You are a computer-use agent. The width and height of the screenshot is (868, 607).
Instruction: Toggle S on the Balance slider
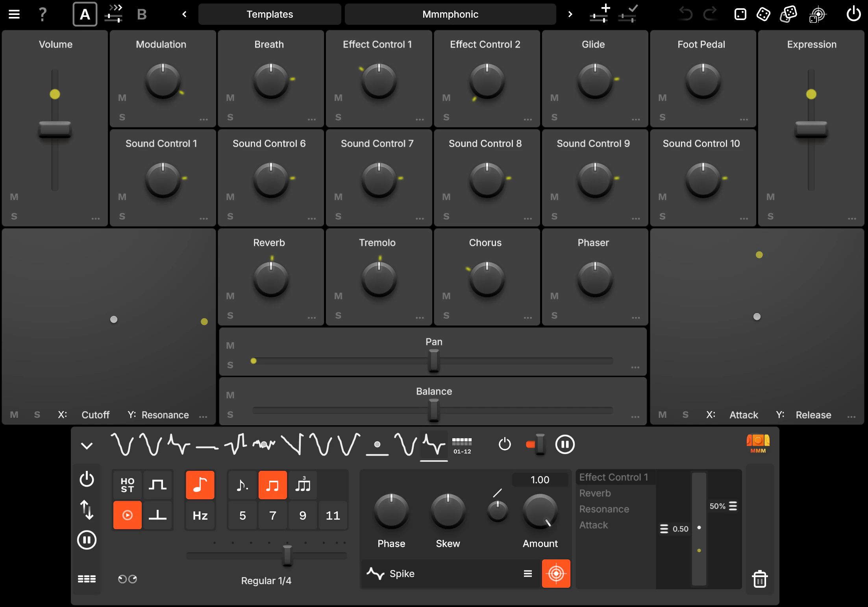(x=230, y=415)
